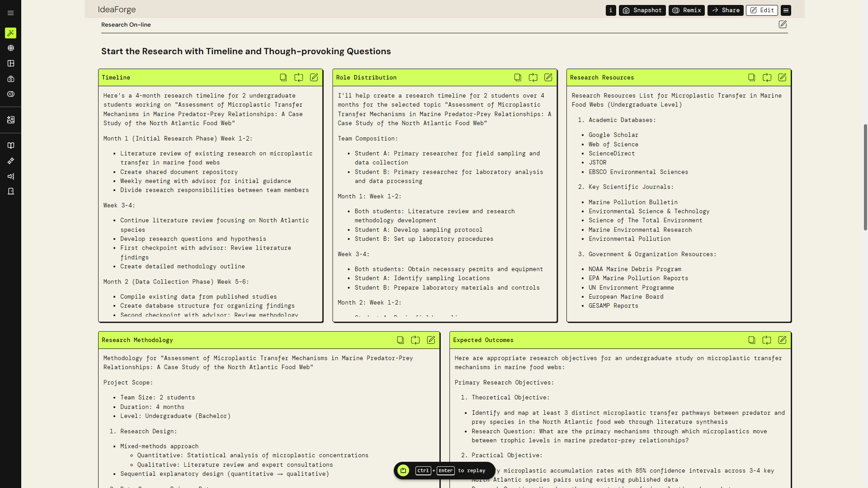Click the book icon in the left sidebar

coord(11,145)
